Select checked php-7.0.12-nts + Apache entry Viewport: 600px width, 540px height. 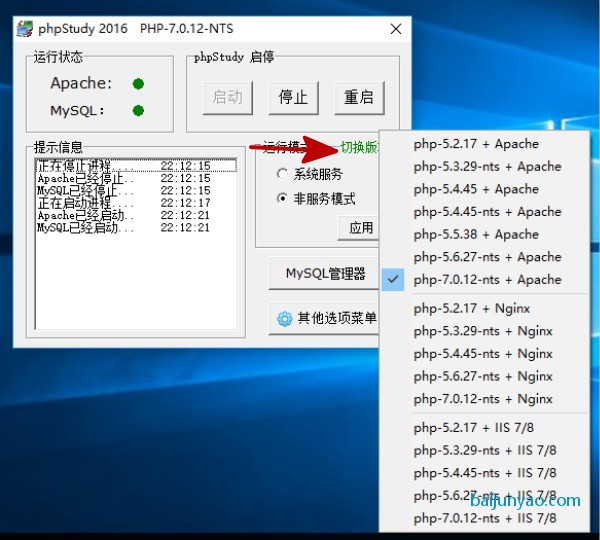pyautogui.click(x=484, y=279)
